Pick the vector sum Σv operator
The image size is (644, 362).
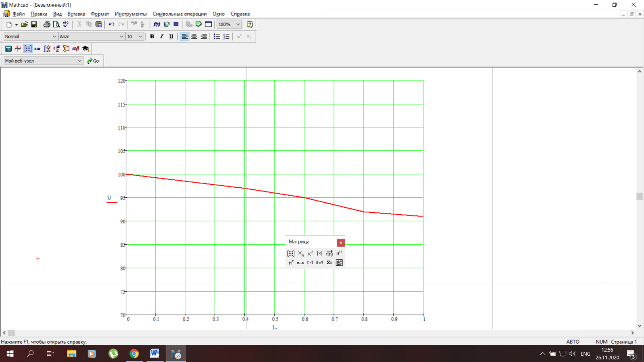click(x=329, y=263)
